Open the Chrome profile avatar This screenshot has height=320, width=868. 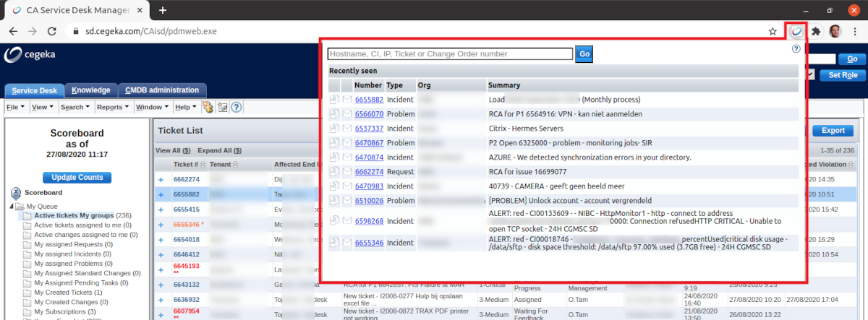(835, 32)
